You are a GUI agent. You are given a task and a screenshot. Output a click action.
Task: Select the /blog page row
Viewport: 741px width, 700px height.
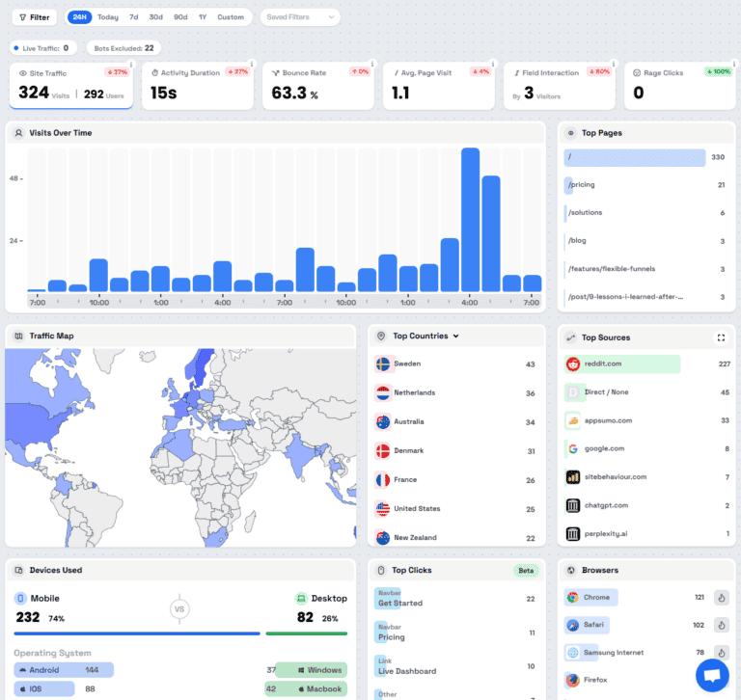click(645, 241)
